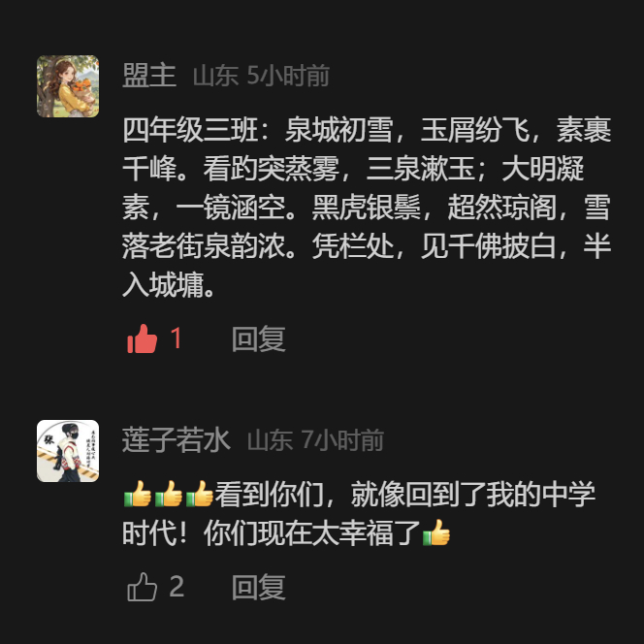Open 莲子若水's profile avatar picture

68,451
